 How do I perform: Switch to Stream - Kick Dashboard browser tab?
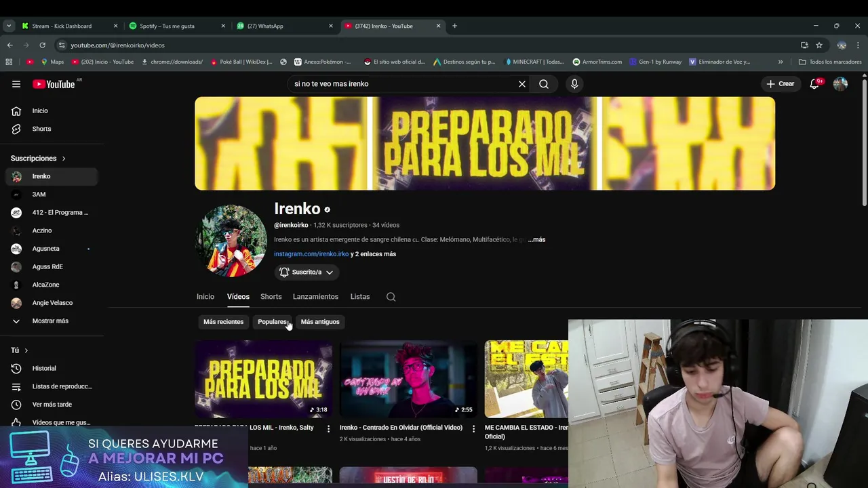pos(68,26)
